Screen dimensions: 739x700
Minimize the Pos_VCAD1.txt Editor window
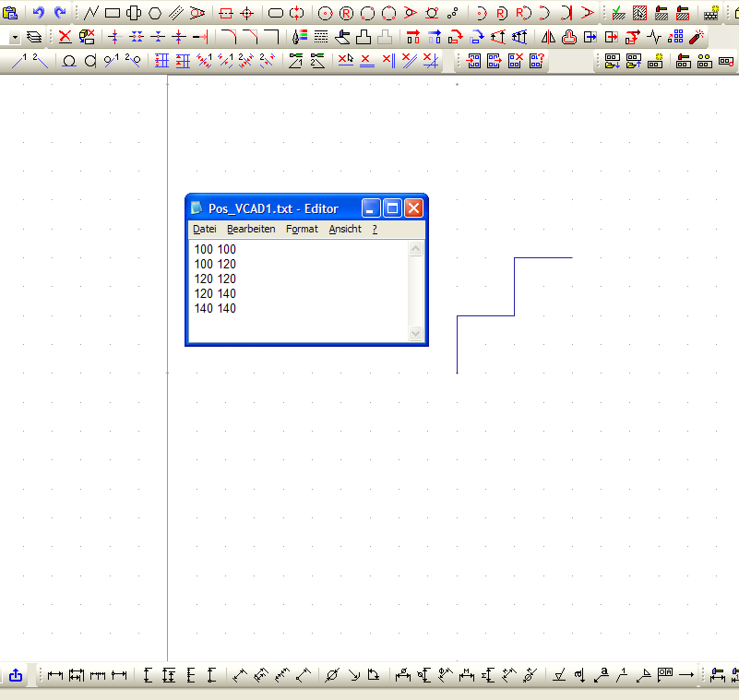click(372, 208)
